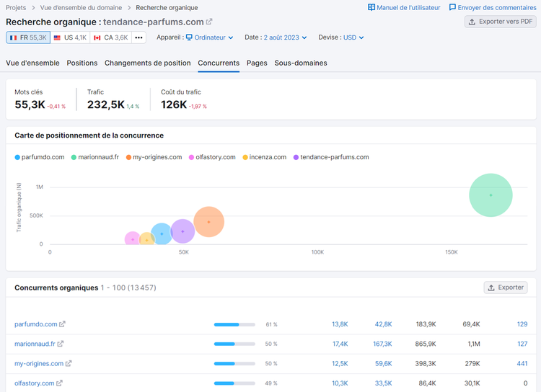This screenshot has width=541, height=392.
Task: Switch to Sous-domaines tab
Action: (x=301, y=63)
